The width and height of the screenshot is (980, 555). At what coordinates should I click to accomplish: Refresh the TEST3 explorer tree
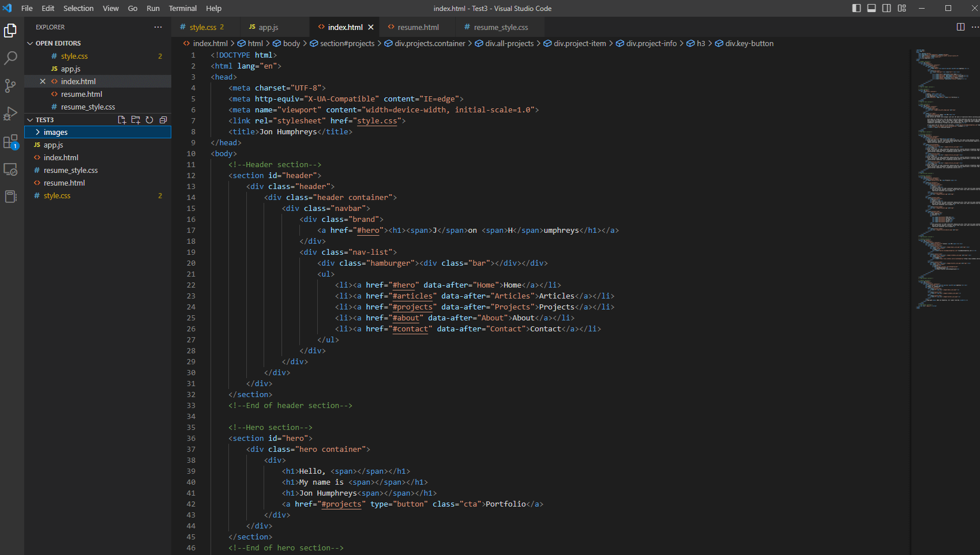coord(149,120)
